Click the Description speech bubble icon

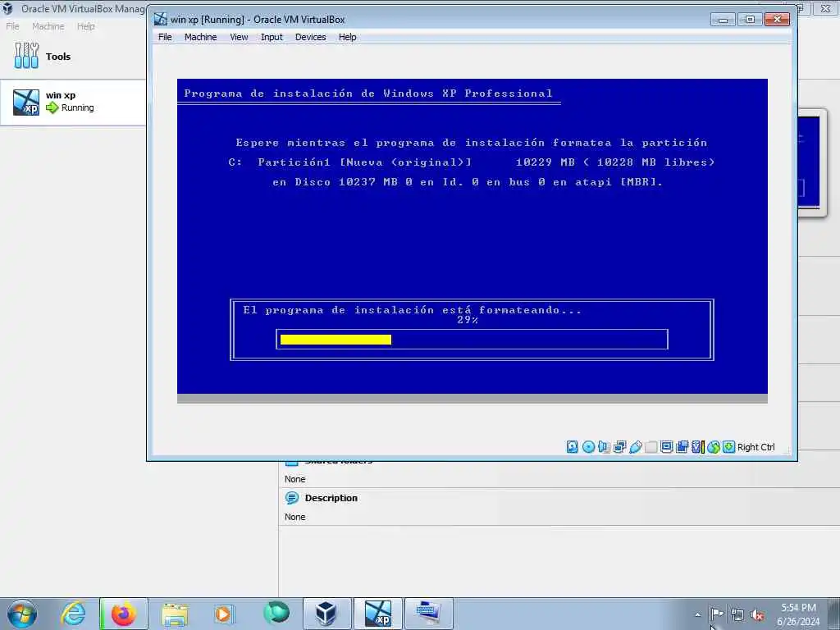pyautogui.click(x=292, y=498)
